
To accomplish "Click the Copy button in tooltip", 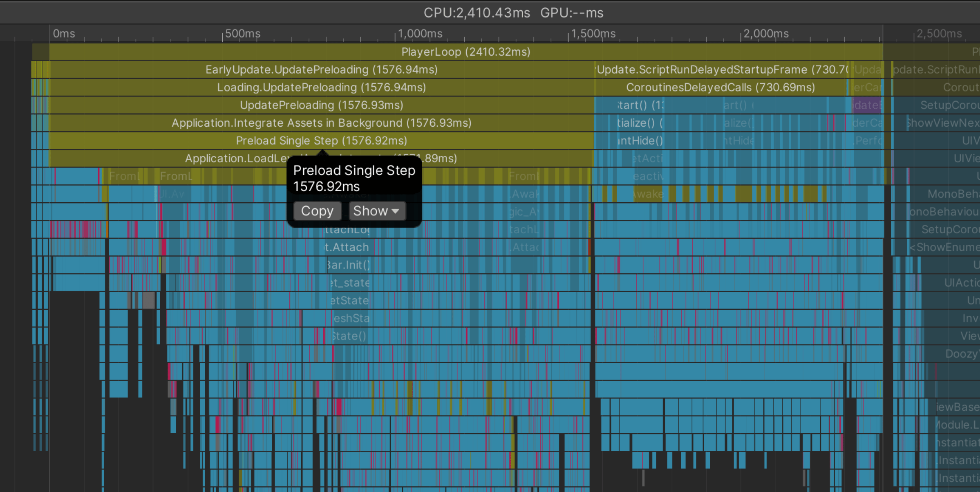I will click(317, 211).
